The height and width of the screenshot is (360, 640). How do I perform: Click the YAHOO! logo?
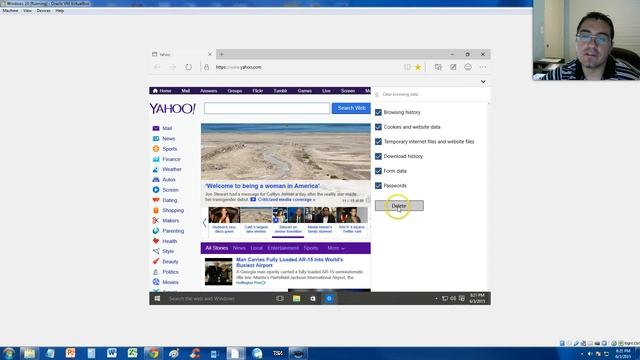point(173,109)
